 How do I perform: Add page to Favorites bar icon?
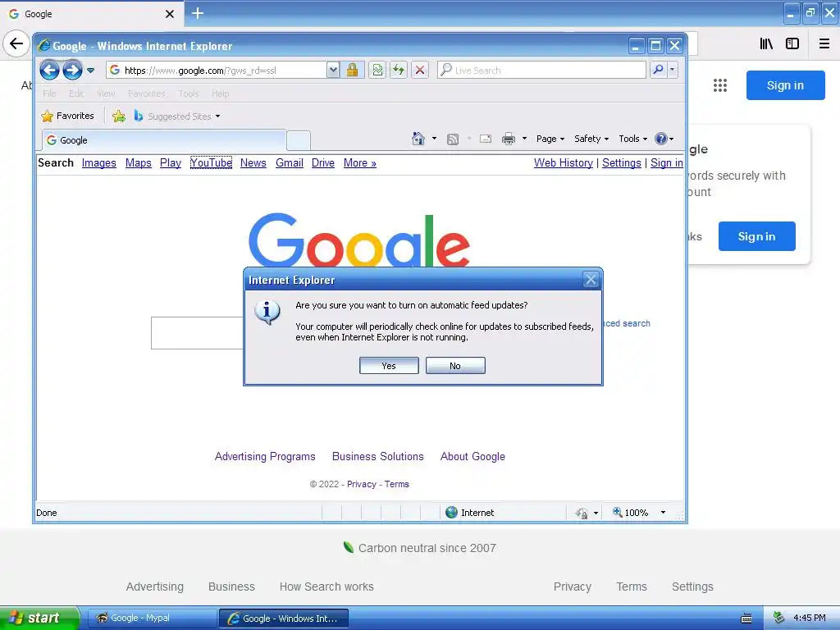(119, 116)
